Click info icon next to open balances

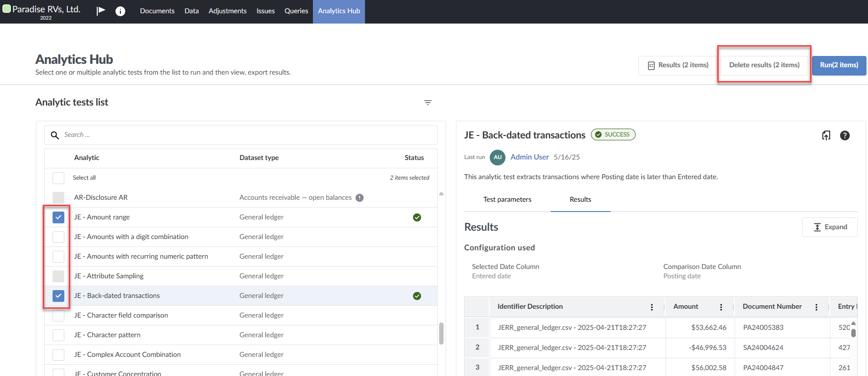(x=360, y=198)
